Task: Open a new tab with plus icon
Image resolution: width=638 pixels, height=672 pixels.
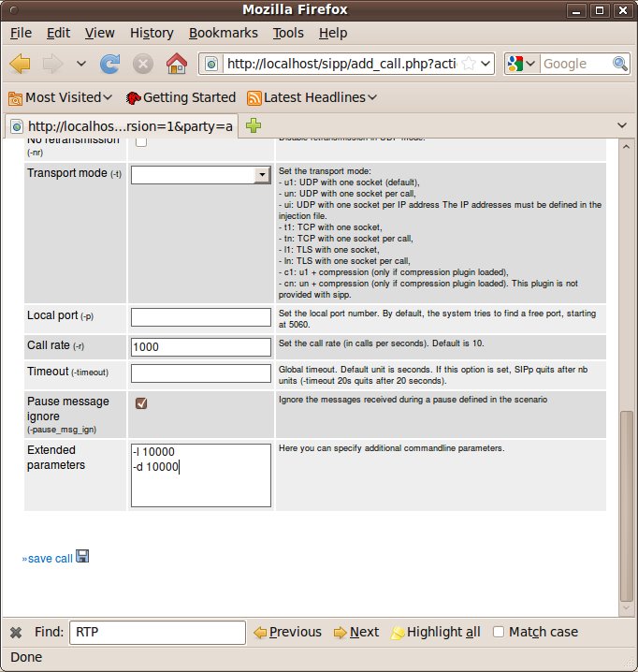Action: pos(254,125)
